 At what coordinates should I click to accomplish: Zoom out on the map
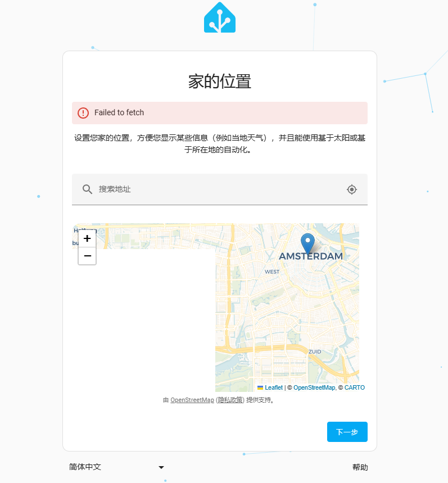(x=87, y=256)
